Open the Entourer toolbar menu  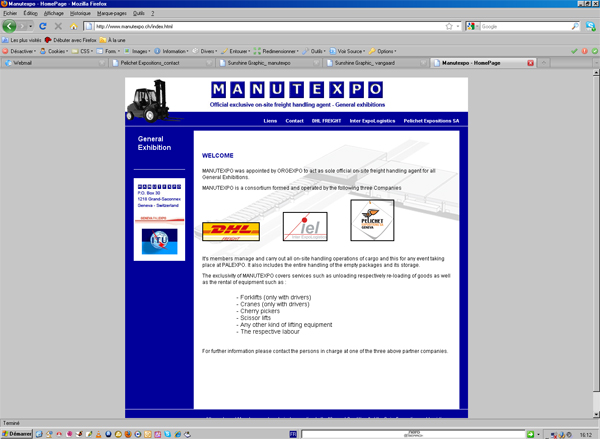click(236, 51)
